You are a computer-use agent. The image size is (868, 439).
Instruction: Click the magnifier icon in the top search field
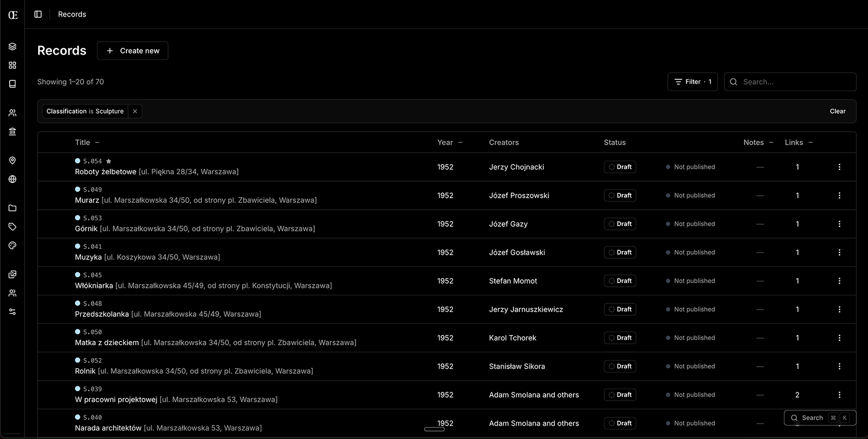[734, 82]
